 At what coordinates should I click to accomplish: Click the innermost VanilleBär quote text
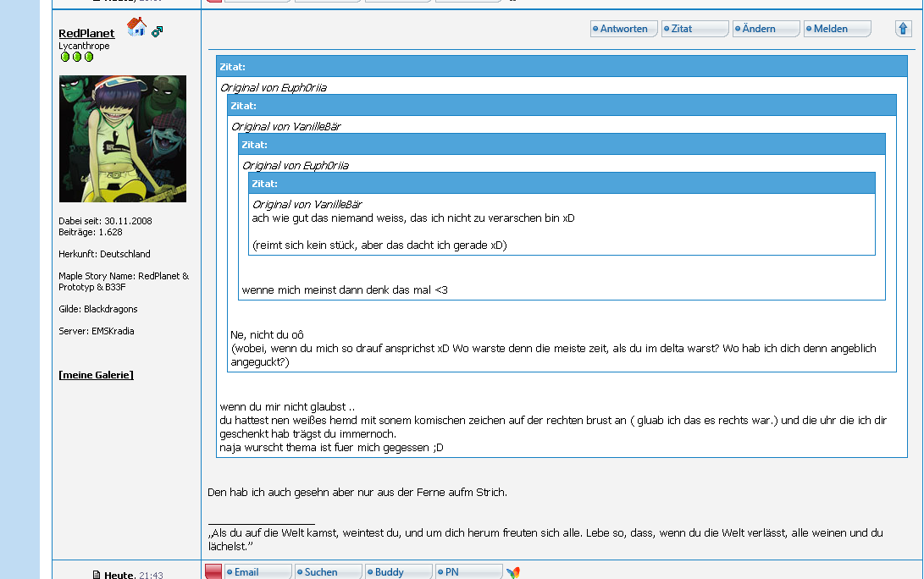413,218
